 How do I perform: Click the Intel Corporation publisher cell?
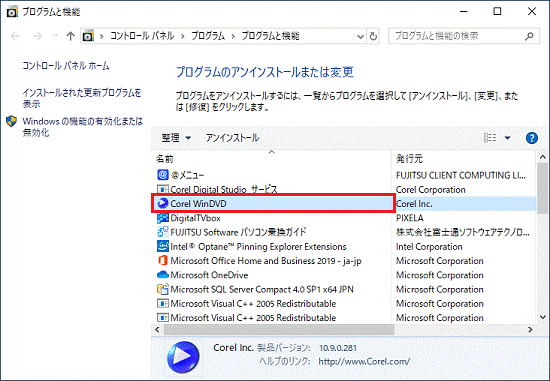point(429,247)
